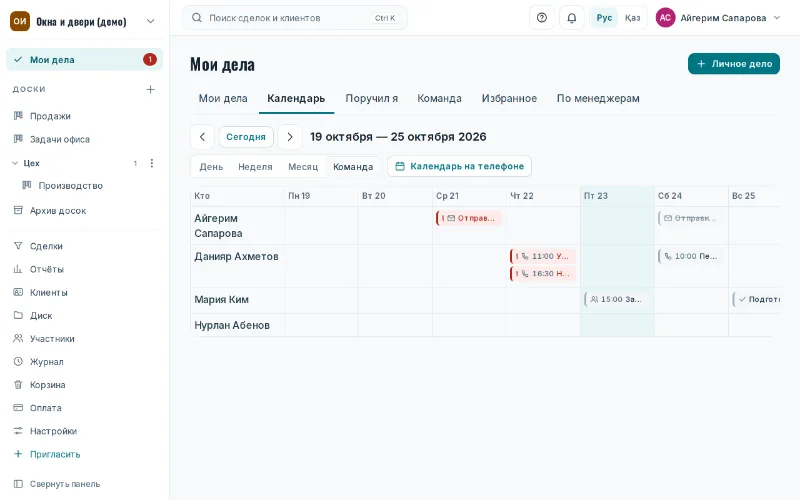Screen dimensions: 800x500
Task: Click the search deals and clients field
Action: tap(294, 18)
